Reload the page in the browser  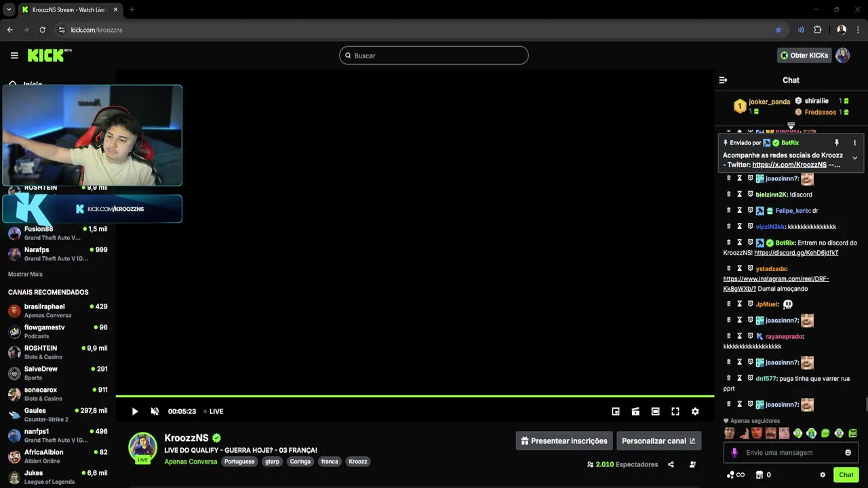point(42,30)
